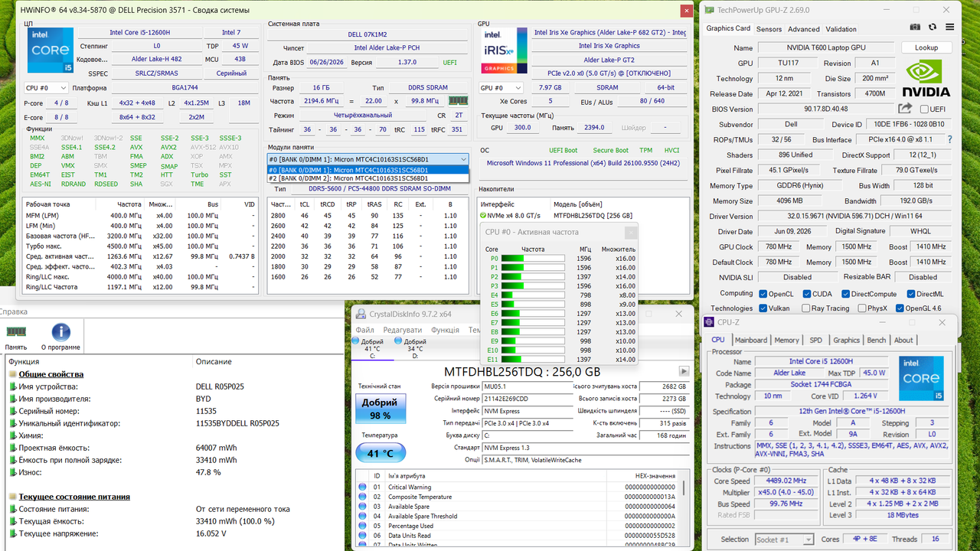Select the #0 BANK 0/DIMM 1 list entry
The width and height of the screenshot is (980, 551).
(367, 170)
